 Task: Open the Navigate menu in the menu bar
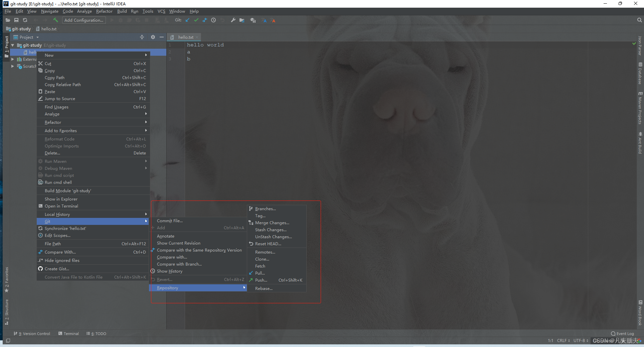coord(50,11)
